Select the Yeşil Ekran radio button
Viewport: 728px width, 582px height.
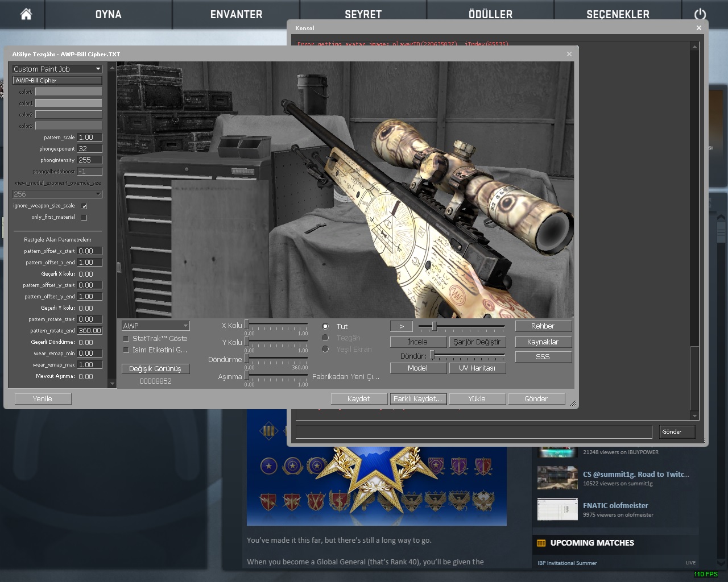(325, 349)
